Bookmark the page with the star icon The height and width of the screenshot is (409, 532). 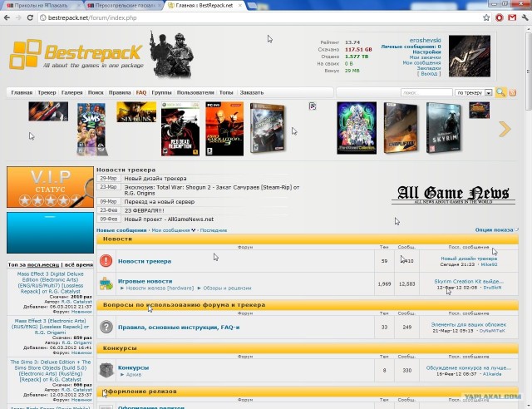486,17
